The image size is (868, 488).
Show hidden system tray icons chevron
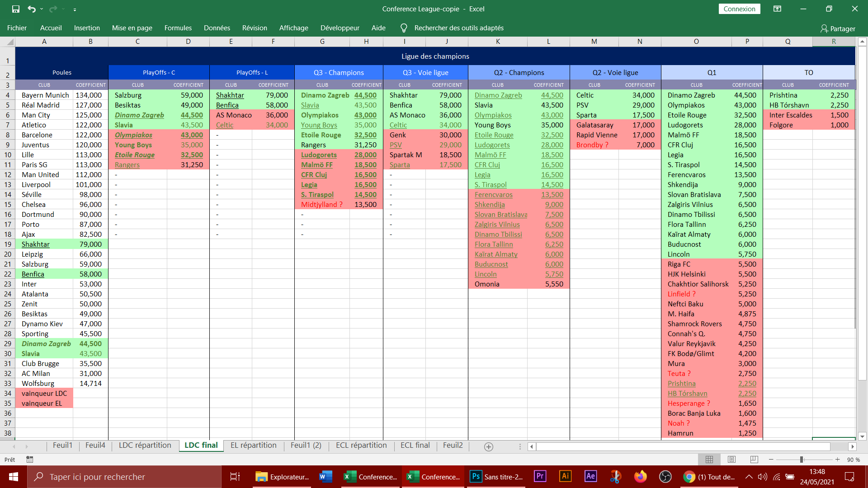coord(749,477)
